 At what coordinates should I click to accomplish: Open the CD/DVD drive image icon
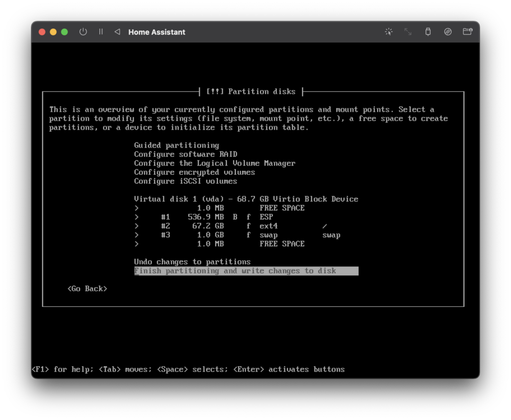[x=448, y=31]
